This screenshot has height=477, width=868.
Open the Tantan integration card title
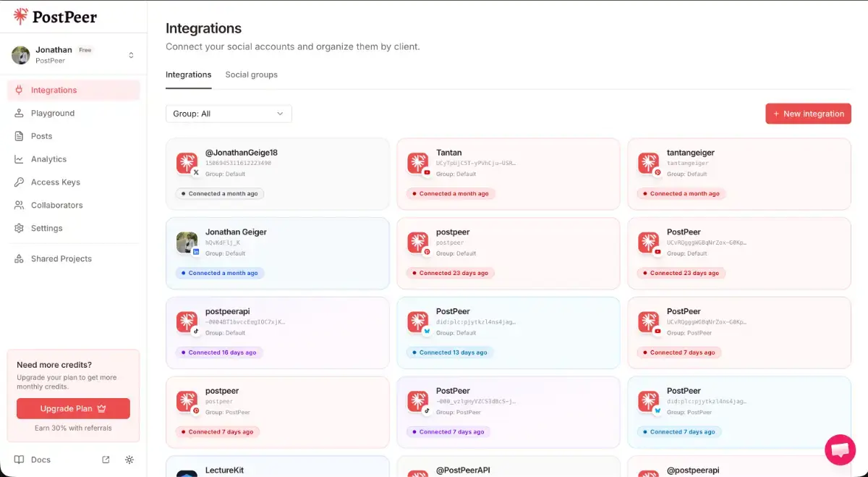pos(448,153)
